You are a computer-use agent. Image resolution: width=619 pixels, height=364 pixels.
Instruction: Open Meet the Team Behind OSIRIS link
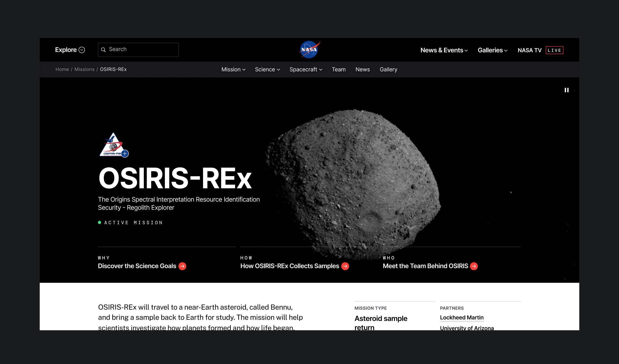coord(425,266)
